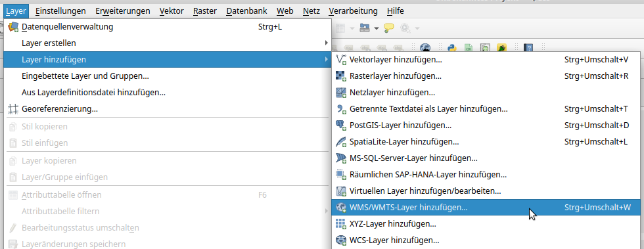The width and height of the screenshot is (644, 249).
Task: Choose Aus Layerdefinitionsdatei hinzufügen
Action: click(x=167, y=93)
